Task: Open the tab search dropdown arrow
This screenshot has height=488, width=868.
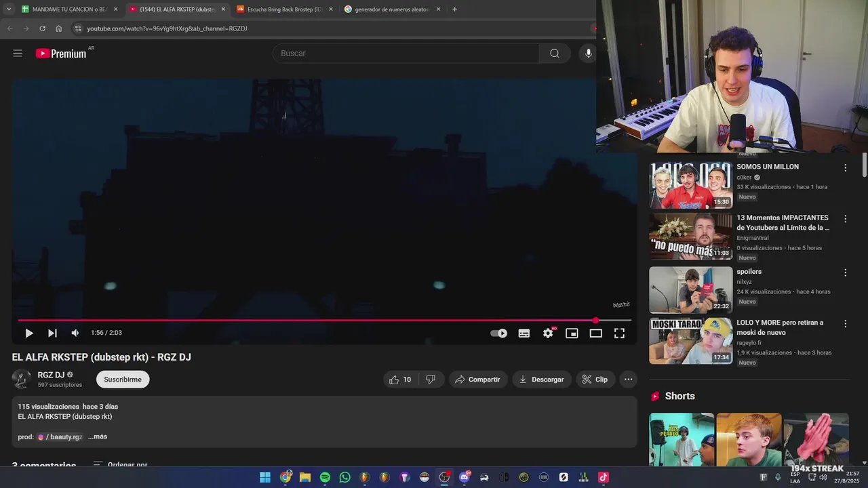Action: pyautogui.click(x=8, y=9)
